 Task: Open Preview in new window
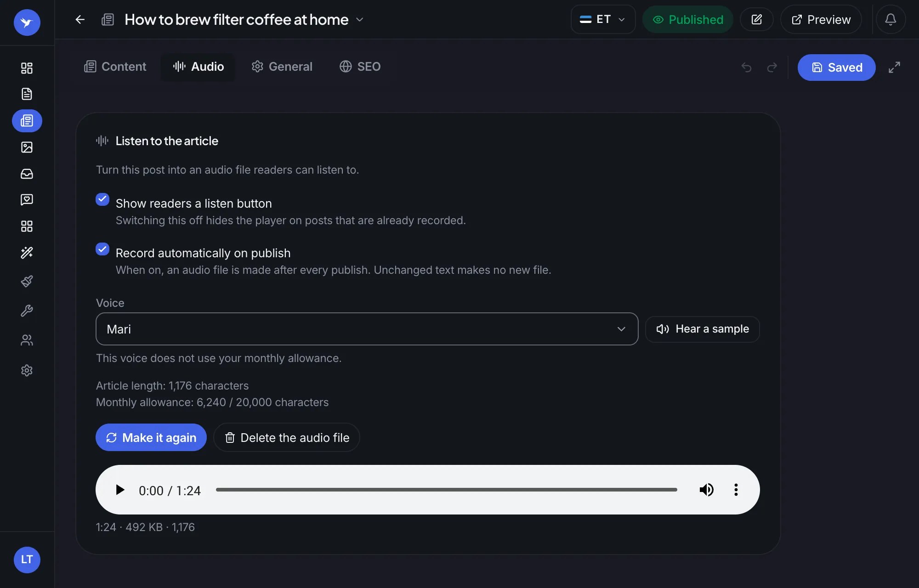[821, 19]
